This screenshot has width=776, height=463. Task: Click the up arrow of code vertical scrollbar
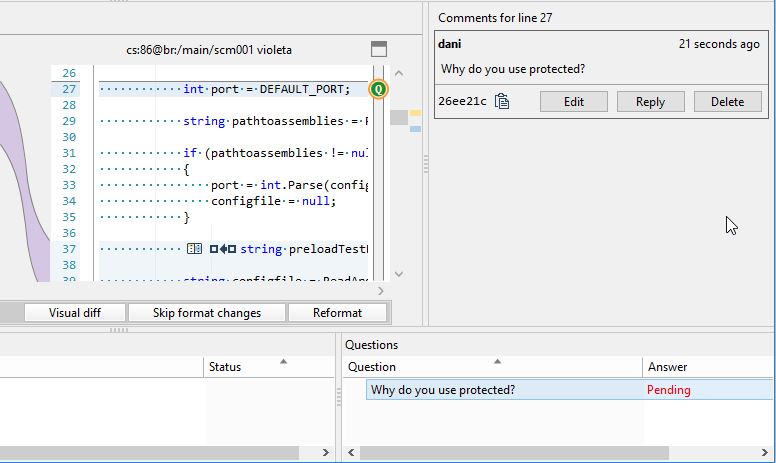(399, 74)
